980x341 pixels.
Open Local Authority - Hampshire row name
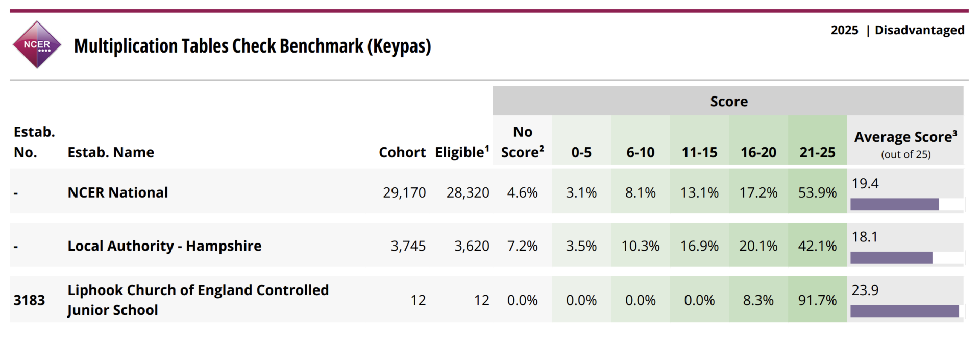point(164,246)
